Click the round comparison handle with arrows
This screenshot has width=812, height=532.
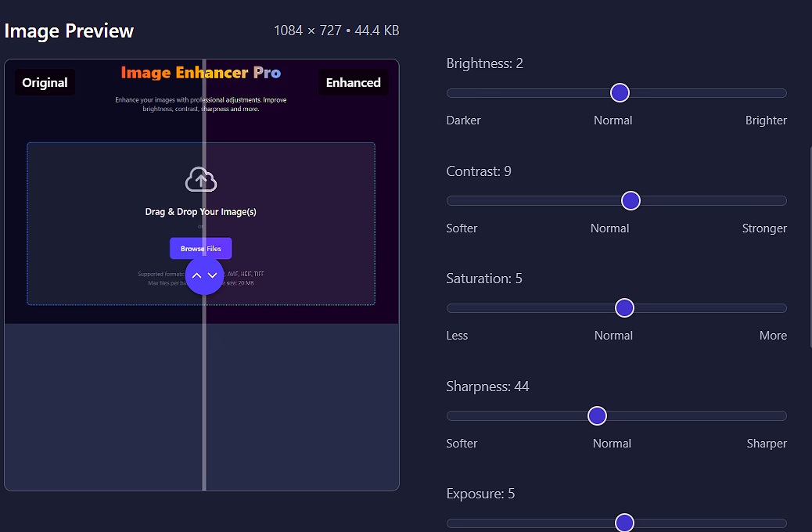click(204, 275)
